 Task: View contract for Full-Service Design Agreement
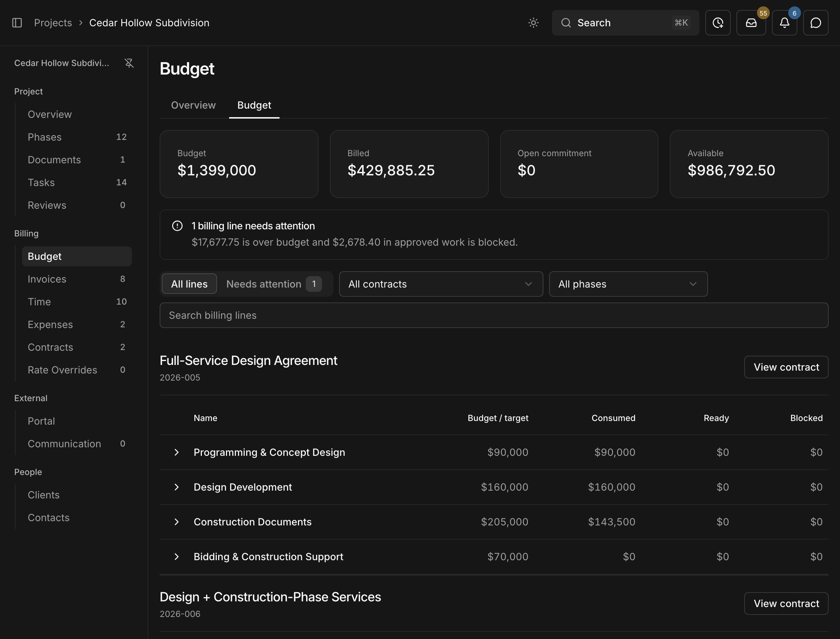click(x=786, y=367)
